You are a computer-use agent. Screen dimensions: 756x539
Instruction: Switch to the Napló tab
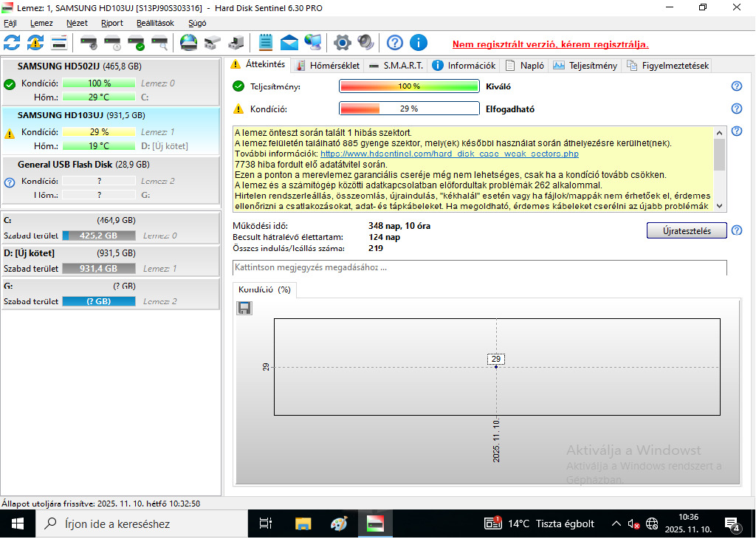pyautogui.click(x=525, y=66)
